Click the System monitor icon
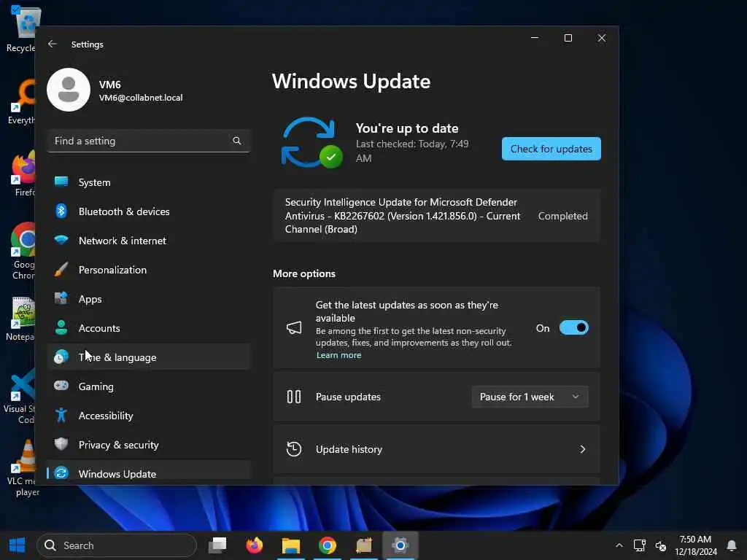Viewport: 747px width, 560px height. [x=61, y=182]
